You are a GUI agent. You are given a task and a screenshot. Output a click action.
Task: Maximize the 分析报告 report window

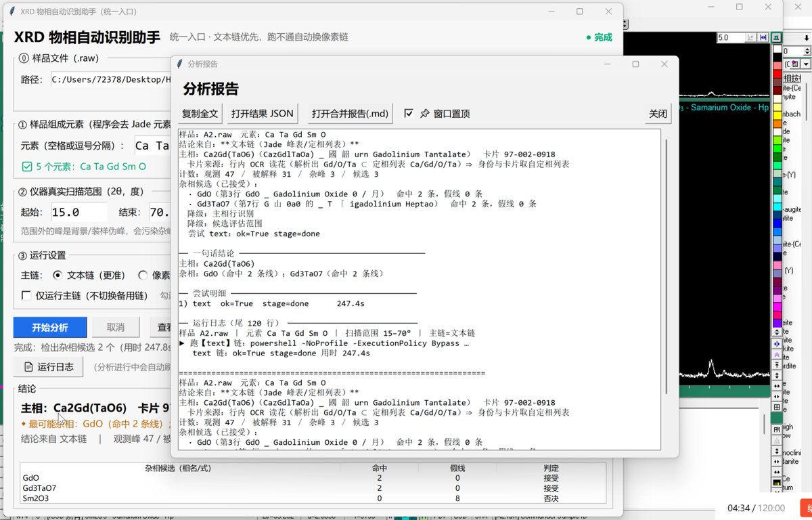[x=635, y=64]
